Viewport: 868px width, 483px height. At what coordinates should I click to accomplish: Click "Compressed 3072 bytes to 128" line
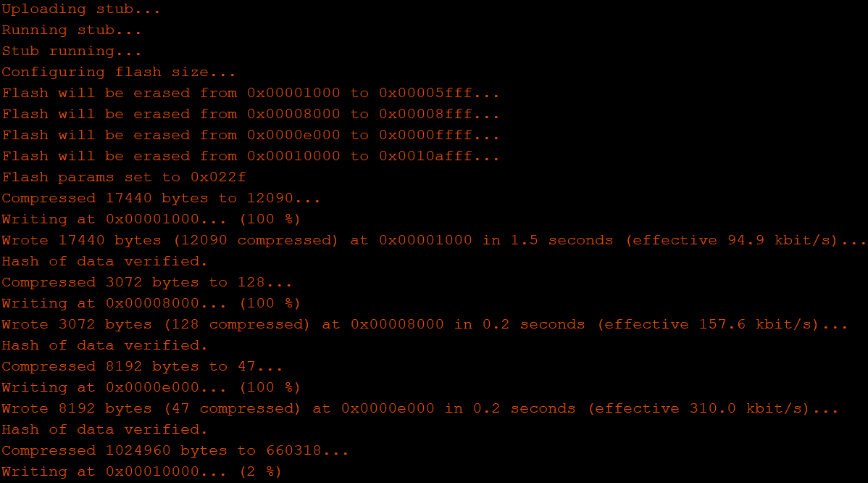pos(142,283)
